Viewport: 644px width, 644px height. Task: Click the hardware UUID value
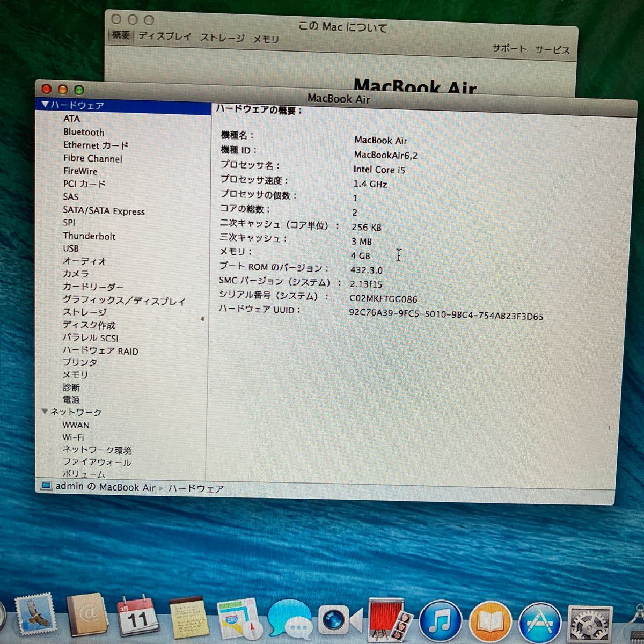point(446,314)
